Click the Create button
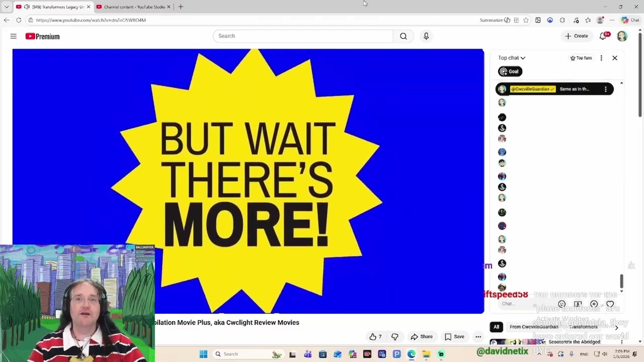The height and width of the screenshot is (362, 644). tap(577, 36)
